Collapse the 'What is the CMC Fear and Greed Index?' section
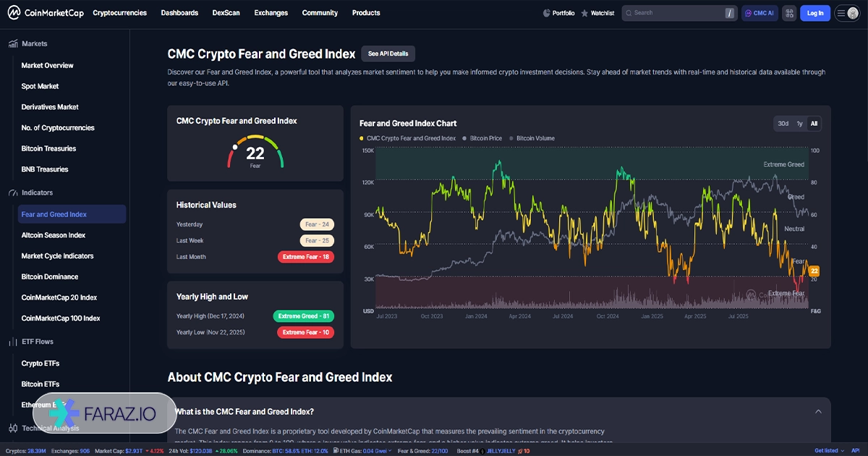This screenshot has width=868, height=456. 818,412
